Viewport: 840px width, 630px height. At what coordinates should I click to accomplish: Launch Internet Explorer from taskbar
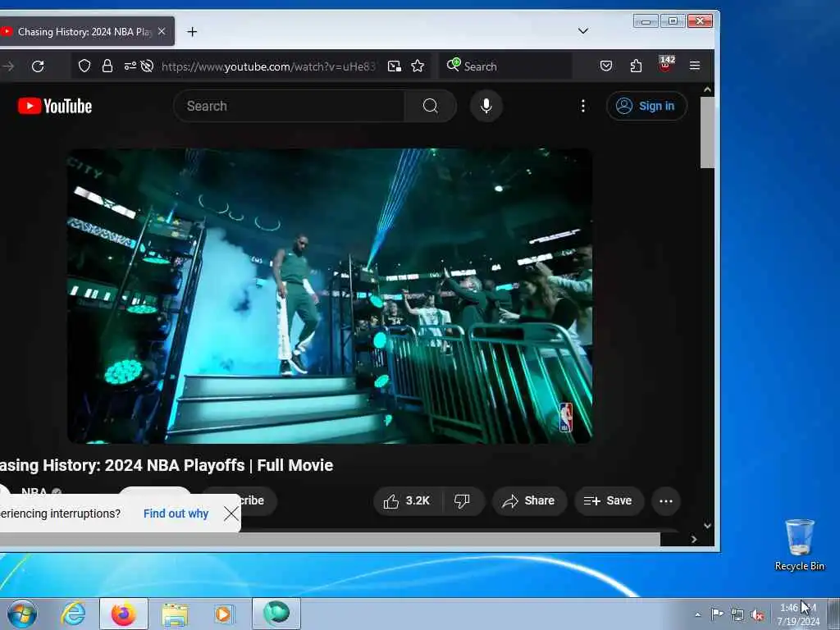click(x=73, y=614)
